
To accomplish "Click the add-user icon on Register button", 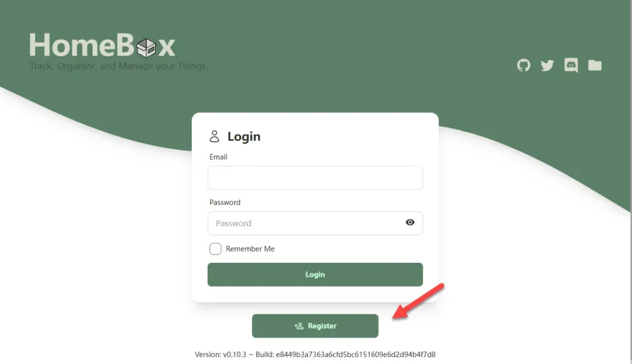I will click(298, 326).
